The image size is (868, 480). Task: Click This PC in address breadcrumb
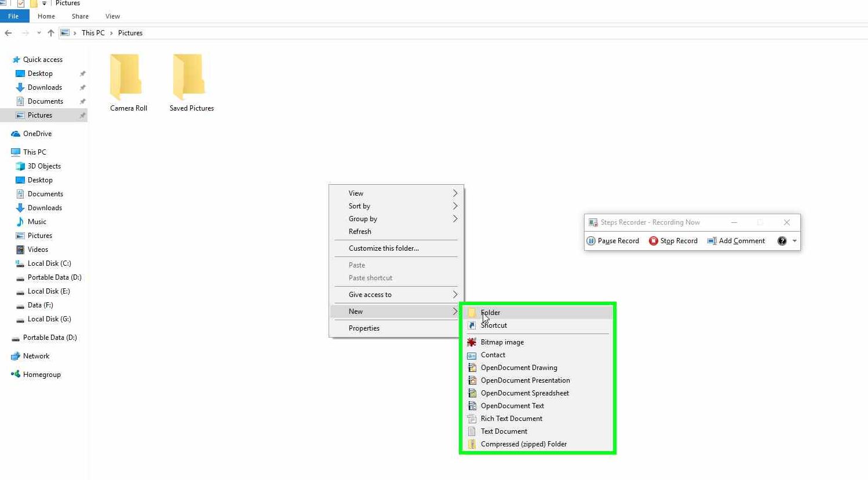[93, 33]
